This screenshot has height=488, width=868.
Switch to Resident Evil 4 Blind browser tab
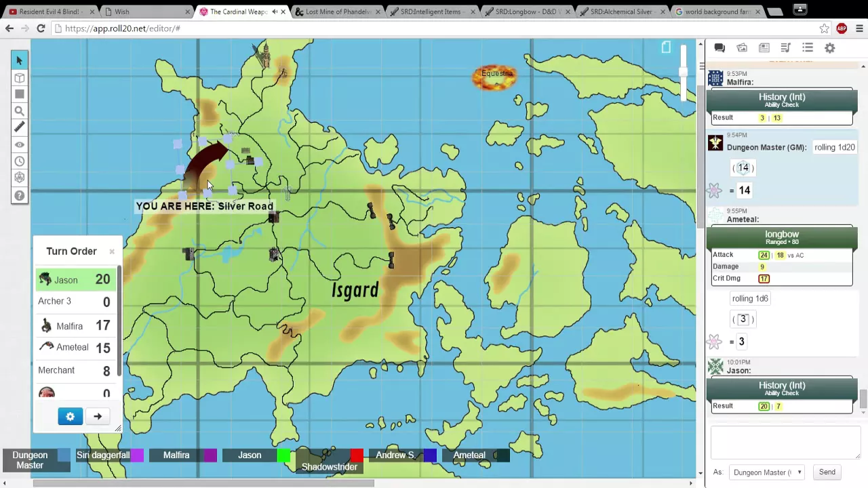point(50,12)
